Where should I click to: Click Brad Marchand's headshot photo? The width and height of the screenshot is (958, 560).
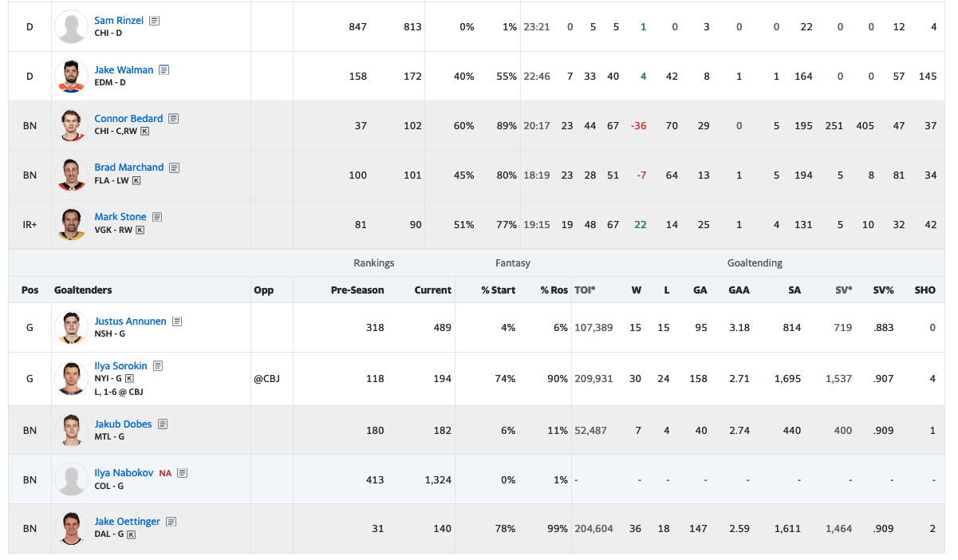pyautogui.click(x=71, y=175)
